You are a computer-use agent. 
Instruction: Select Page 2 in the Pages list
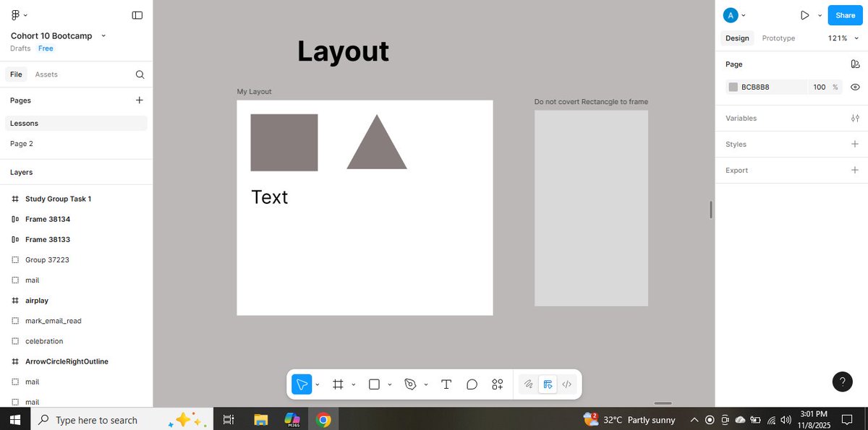(21, 143)
